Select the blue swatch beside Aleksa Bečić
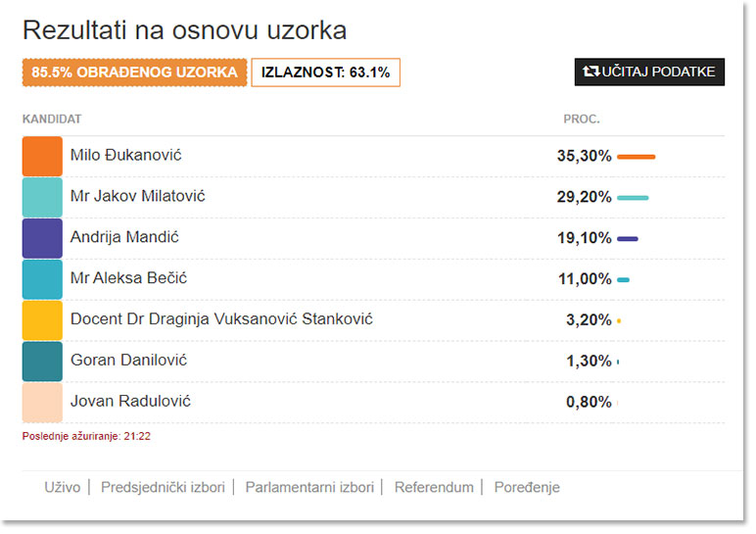Viewport: 756px width, 534px height. (x=42, y=279)
